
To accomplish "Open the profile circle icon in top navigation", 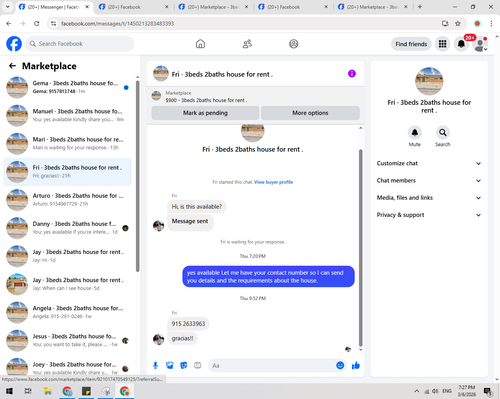I will [294, 44].
